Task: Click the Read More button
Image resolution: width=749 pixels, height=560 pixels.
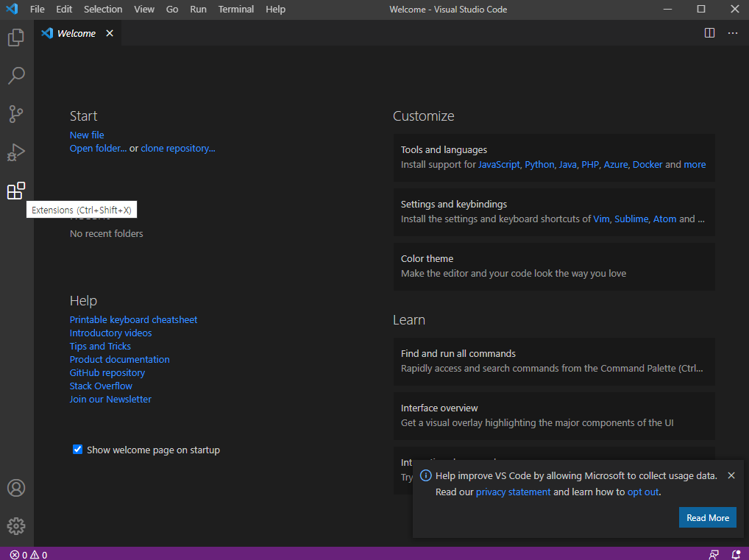Action: coord(708,517)
